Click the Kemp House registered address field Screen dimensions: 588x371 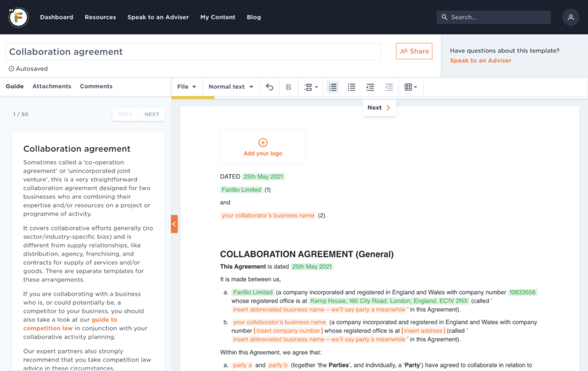tap(389, 301)
